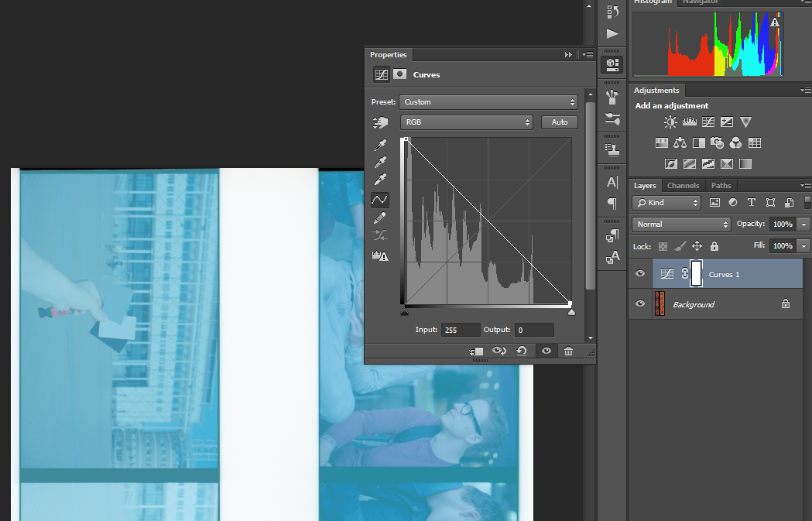Image resolution: width=812 pixels, height=521 pixels.
Task: Add a Brightness/Contrast adjustment
Action: point(670,122)
